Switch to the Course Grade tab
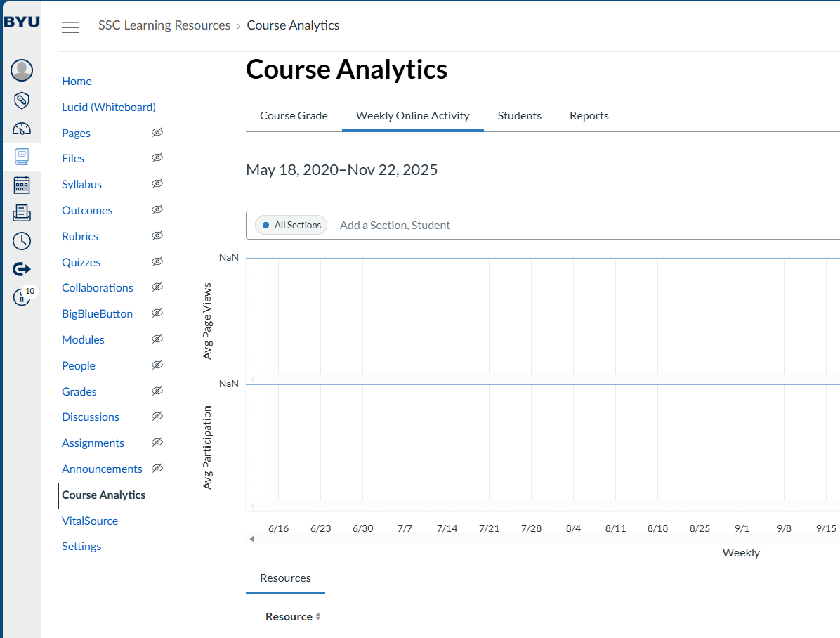 tap(294, 116)
